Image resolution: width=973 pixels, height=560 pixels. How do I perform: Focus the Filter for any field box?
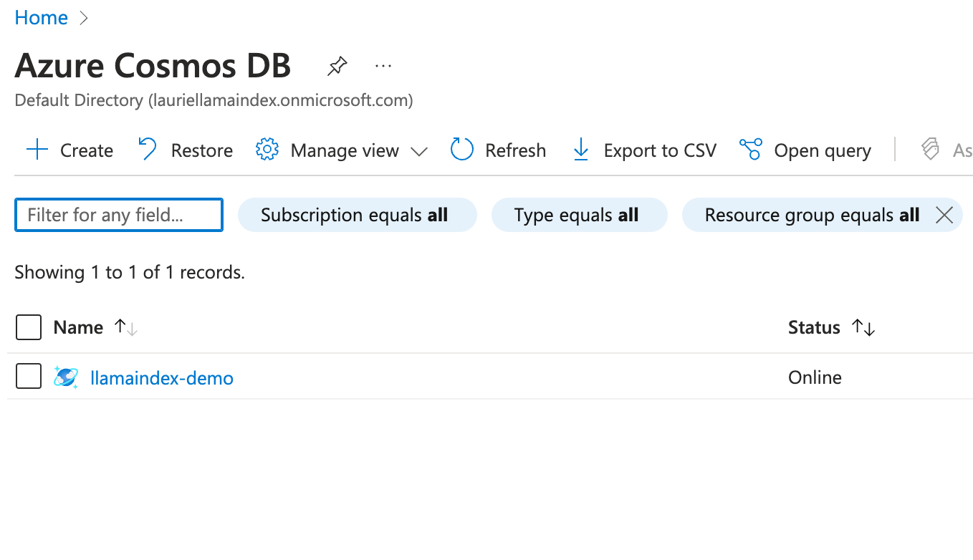(119, 215)
